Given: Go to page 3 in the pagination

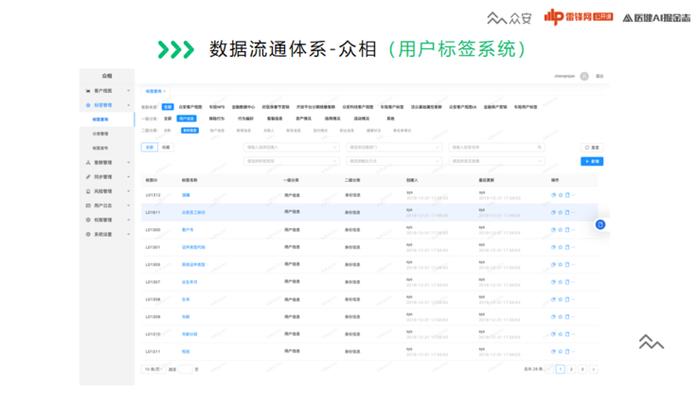Looking at the screenshot, I should click(582, 369).
